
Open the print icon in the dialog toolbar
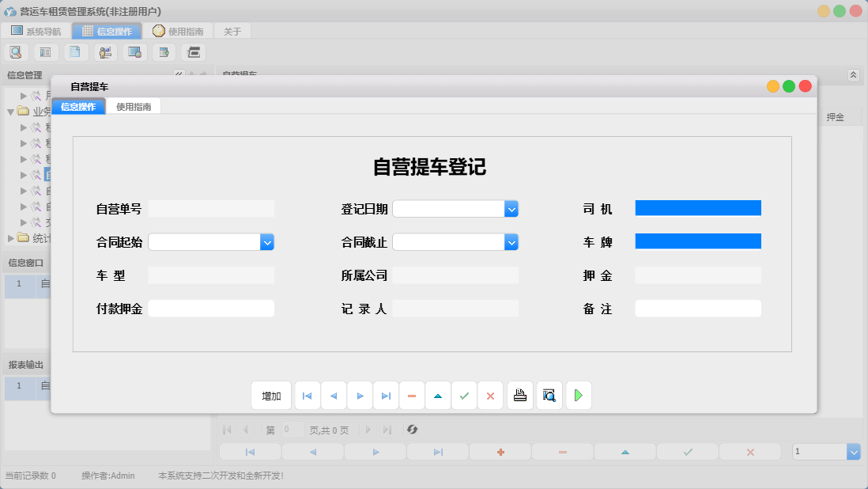[x=519, y=395]
